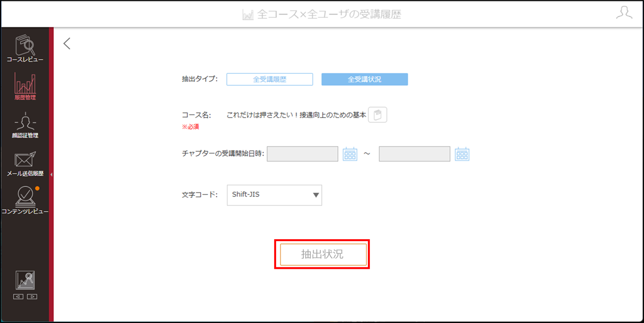The height and width of the screenshot is (323, 644).
Task: Open the コースレビュー sidebar section
Action: (25, 49)
